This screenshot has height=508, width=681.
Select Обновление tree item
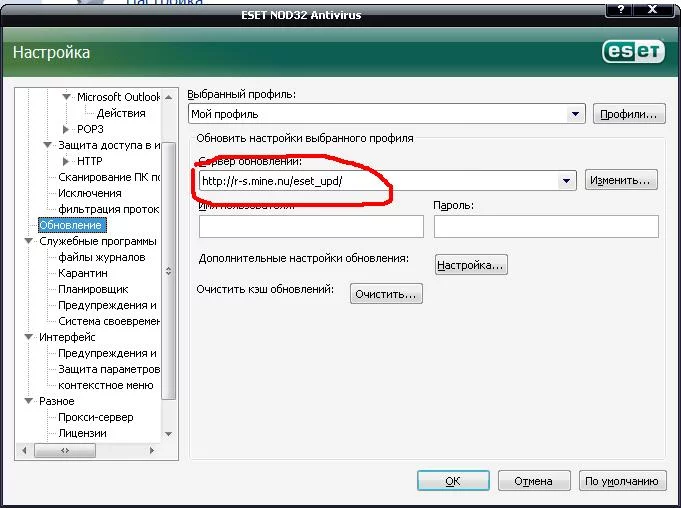[x=72, y=225]
